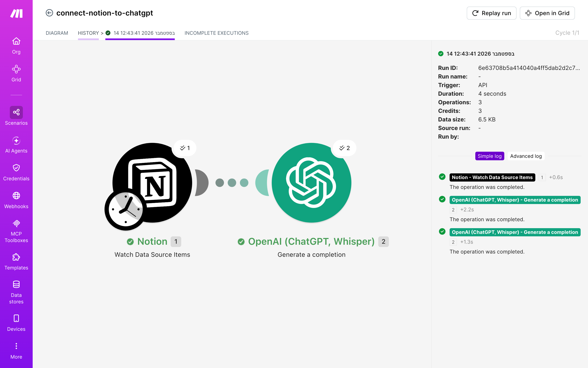Click the Notion module name label

click(x=152, y=241)
